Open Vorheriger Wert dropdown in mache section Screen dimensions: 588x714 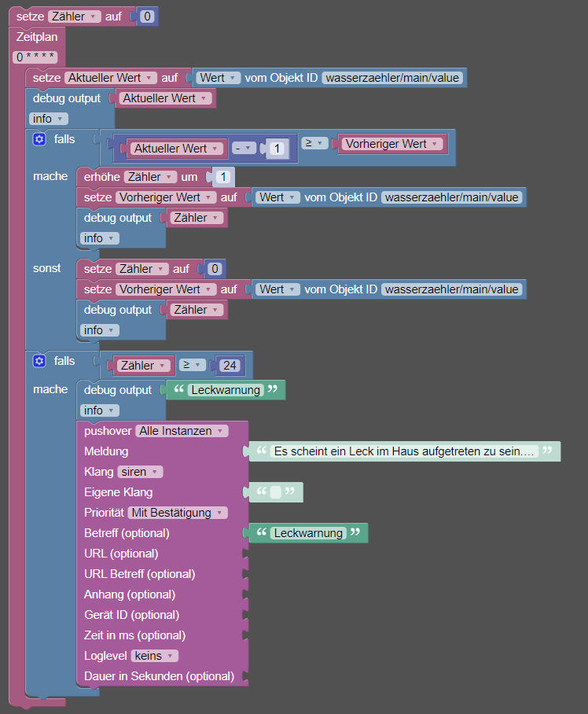[166, 197]
